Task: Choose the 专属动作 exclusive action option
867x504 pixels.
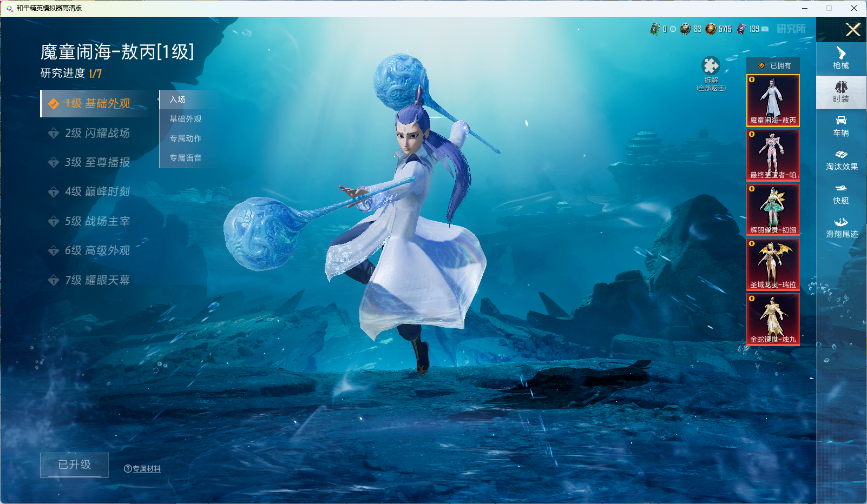Action: (x=186, y=138)
